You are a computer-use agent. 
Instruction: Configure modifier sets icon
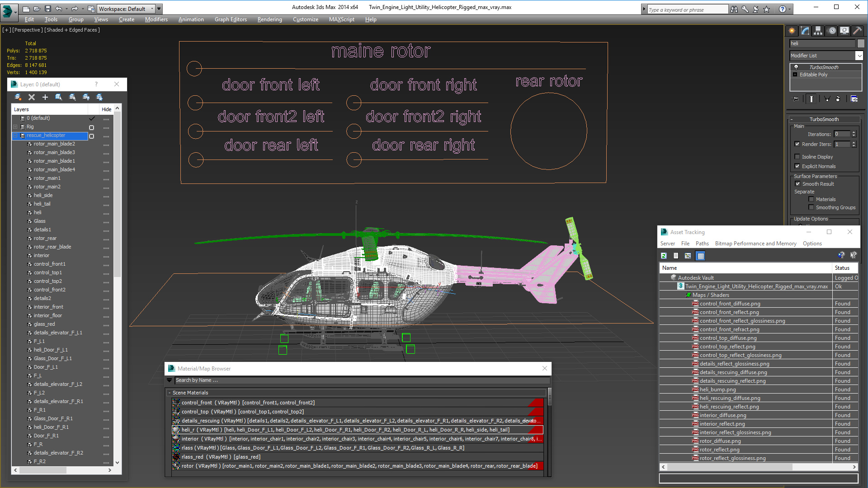854,99
